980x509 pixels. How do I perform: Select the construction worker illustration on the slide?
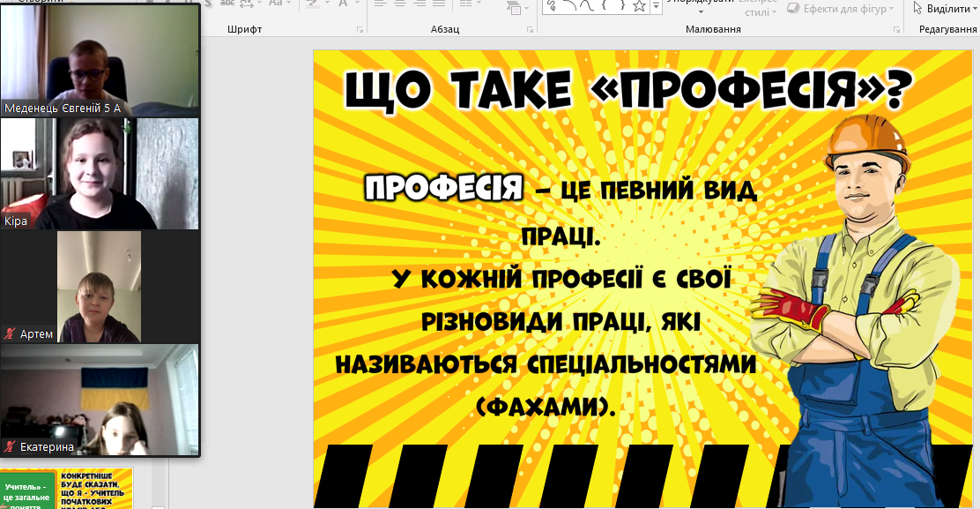coord(857,311)
